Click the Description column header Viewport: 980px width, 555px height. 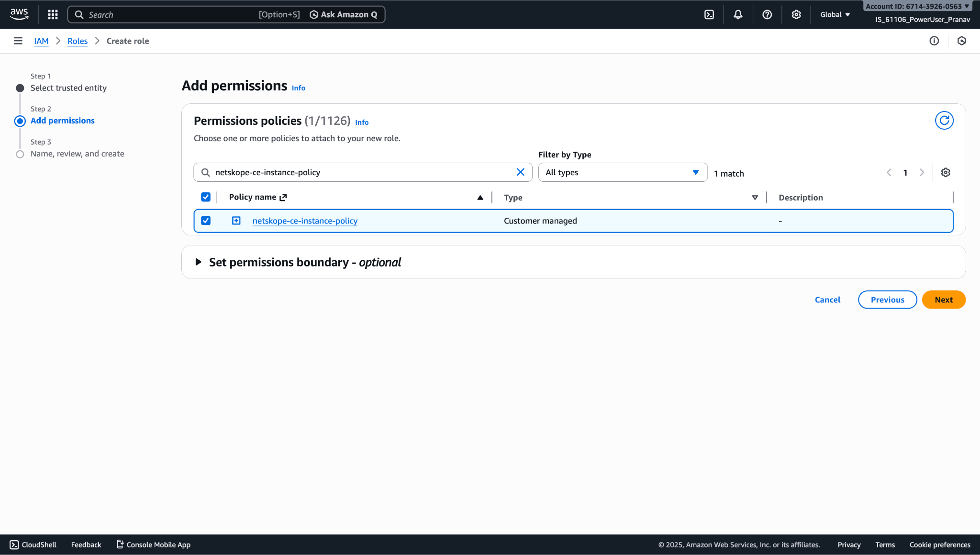click(801, 198)
